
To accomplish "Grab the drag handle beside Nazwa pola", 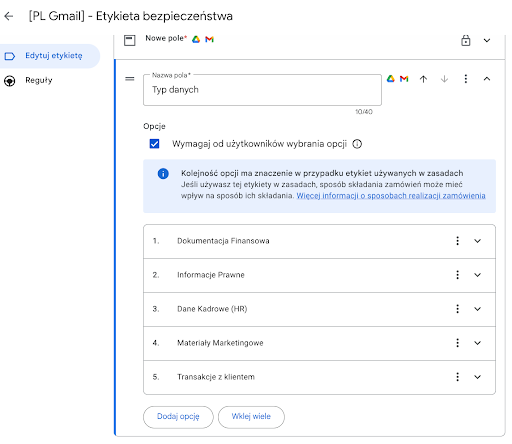I will tap(130, 79).
